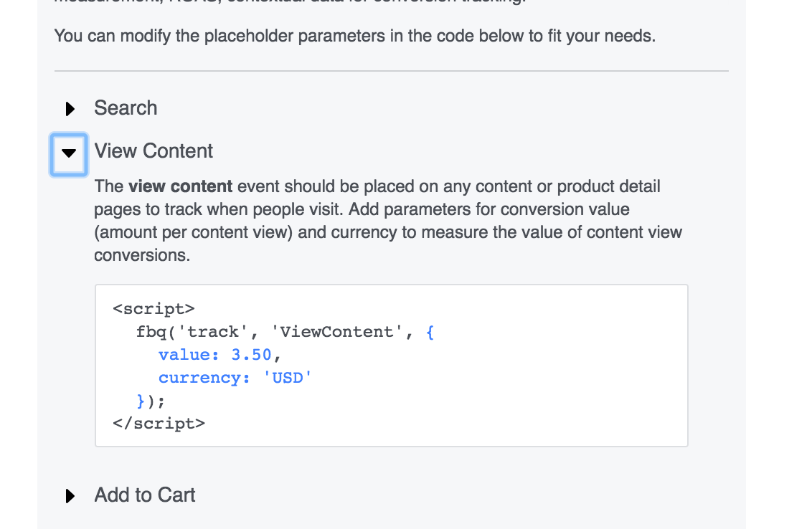Image resolution: width=812 pixels, height=529 pixels.
Task: Click the 3.50 value in code
Action: [251, 355]
